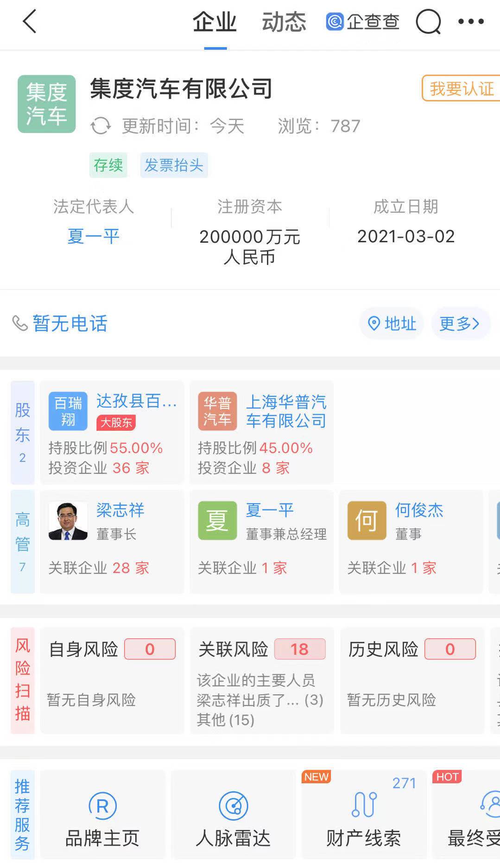Viewport: 500px width, 868px height.
Task: Tap the 关联风险 18 badge
Action: tap(299, 649)
